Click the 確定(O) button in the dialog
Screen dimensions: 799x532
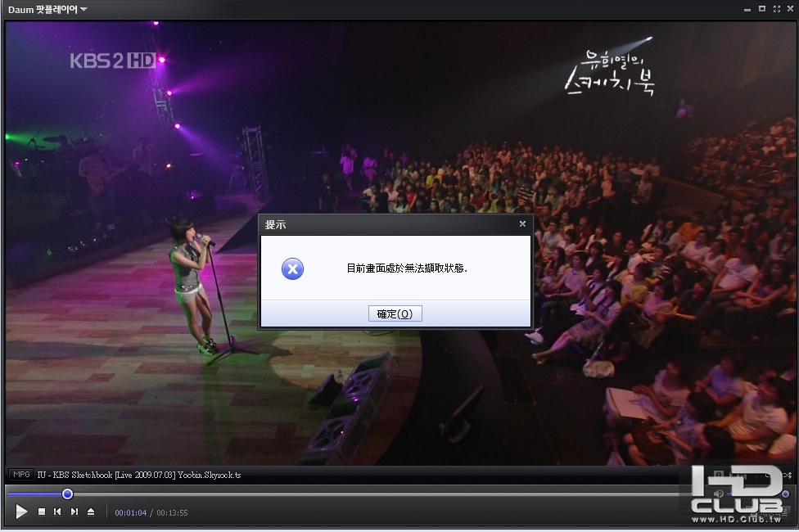pos(395,313)
